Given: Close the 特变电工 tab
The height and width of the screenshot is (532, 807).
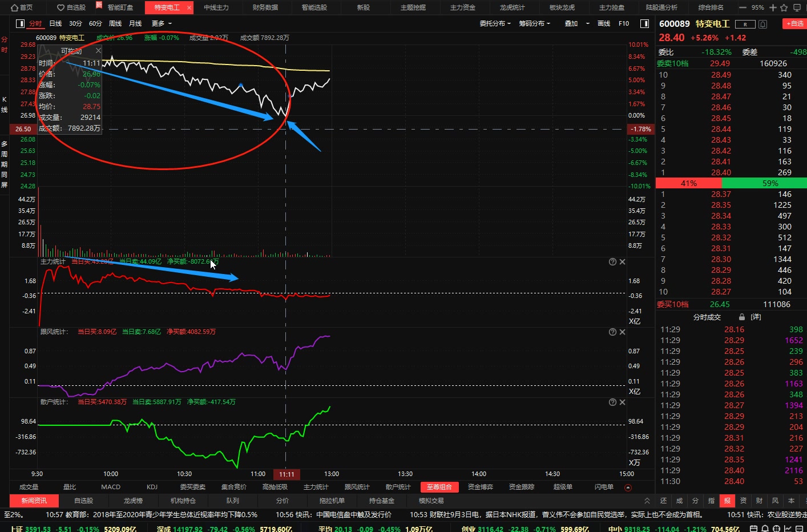Looking at the screenshot, I should click(x=189, y=7).
